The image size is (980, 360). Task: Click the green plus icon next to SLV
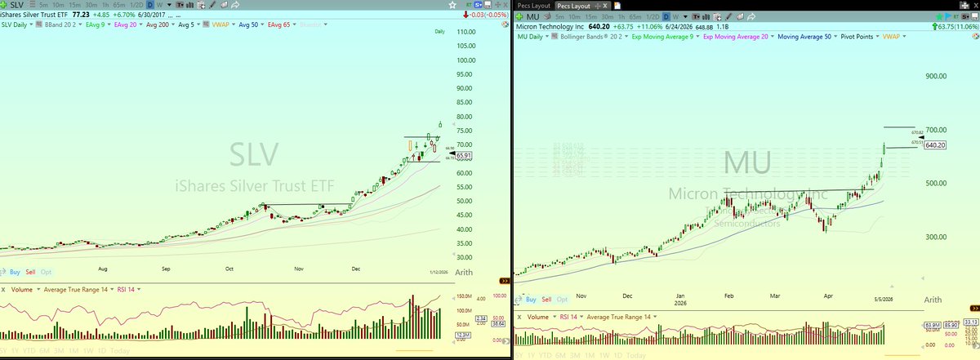click(x=5, y=5)
